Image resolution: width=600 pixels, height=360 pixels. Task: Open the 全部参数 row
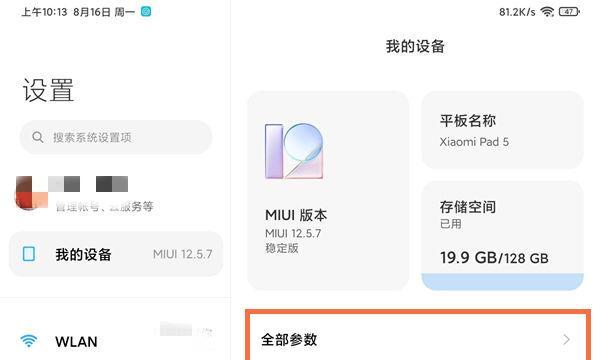416,339
